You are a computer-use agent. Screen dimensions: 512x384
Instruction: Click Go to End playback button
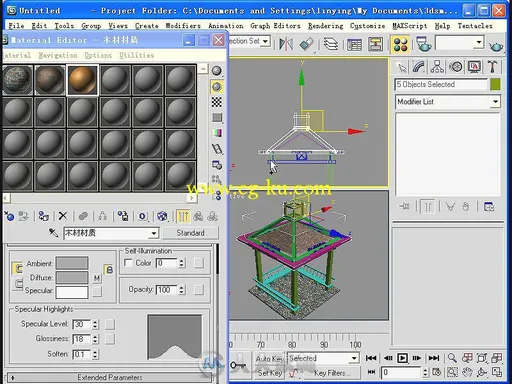[x=434, y=358]
